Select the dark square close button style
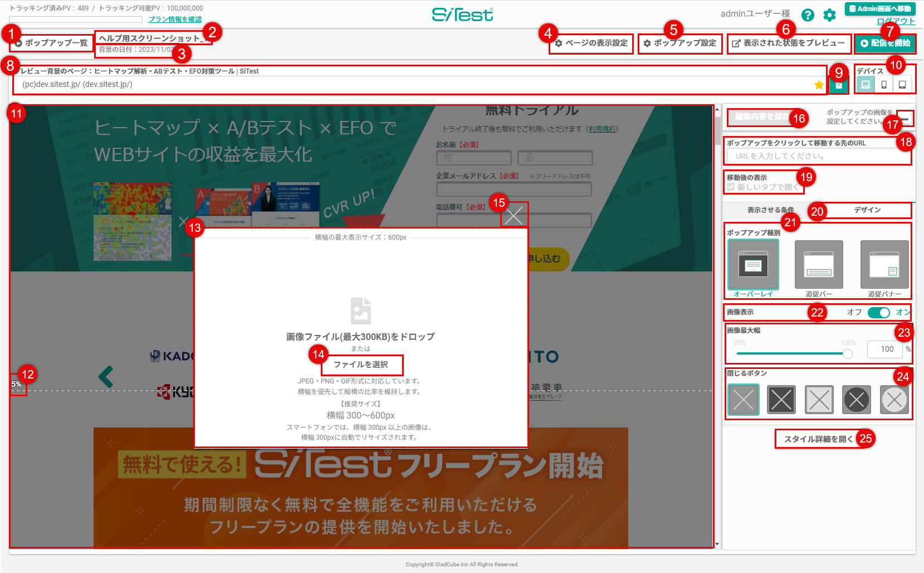Image resolution: width=924 pixels, height=573 pixels. (x=781, y=400)
